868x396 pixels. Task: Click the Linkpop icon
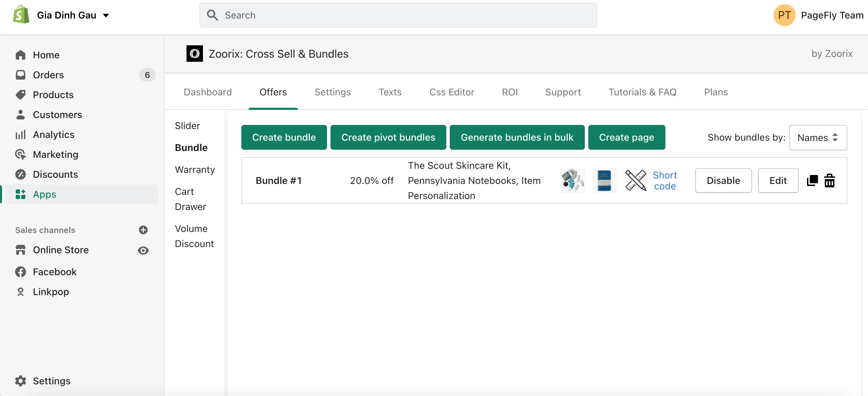[x=21, y=292]
